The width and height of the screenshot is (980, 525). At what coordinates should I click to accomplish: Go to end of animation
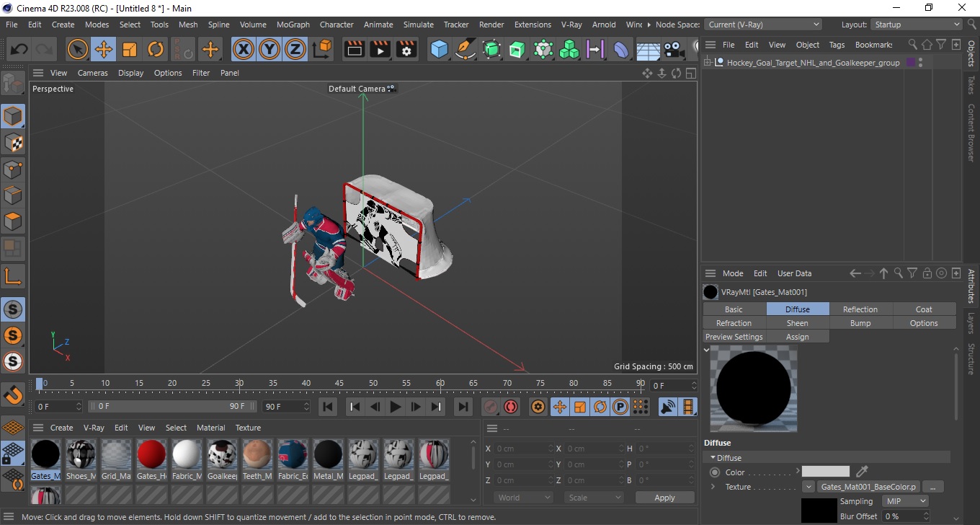(x=463, y=407)
